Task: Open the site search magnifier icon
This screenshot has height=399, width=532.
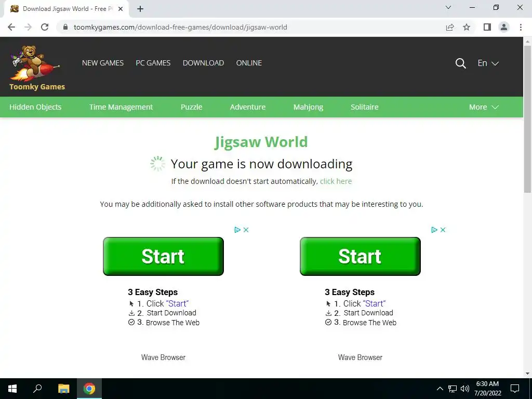Action: coord(460,63)
